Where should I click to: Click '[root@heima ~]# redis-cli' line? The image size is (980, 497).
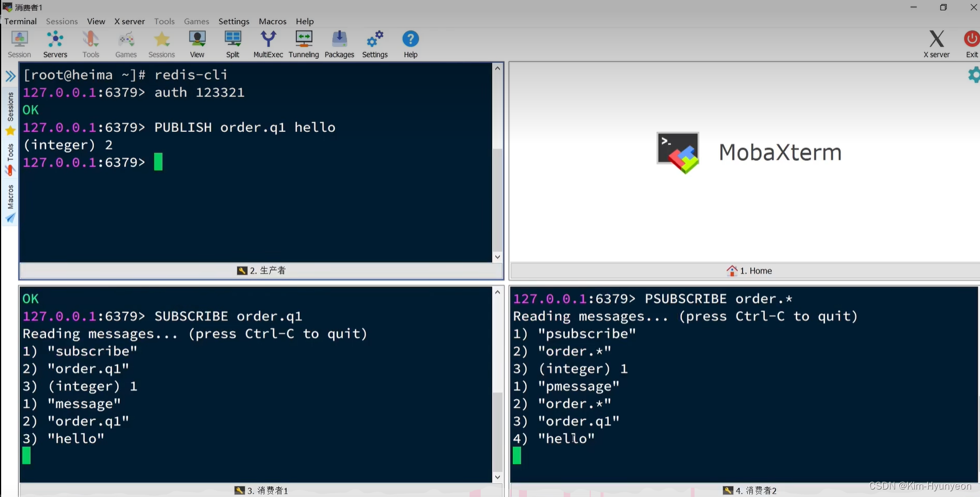click(x=125, y=75)
